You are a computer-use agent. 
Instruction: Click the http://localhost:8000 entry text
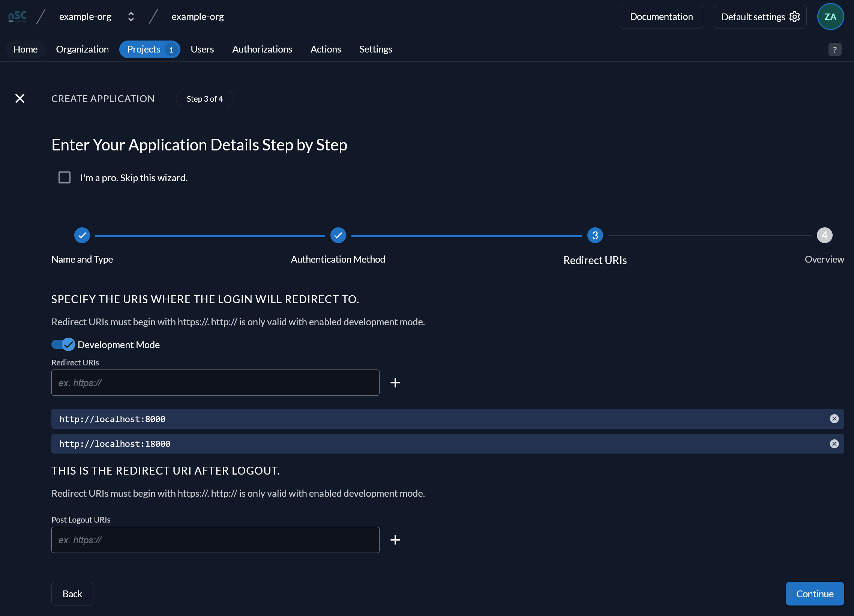(112, 419)
